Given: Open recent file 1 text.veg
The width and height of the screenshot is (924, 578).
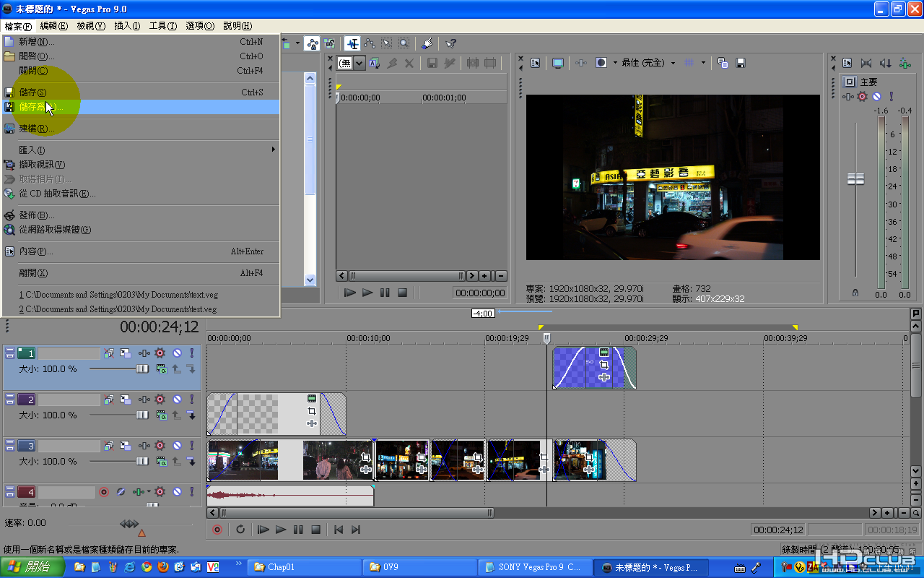Looking at the screenshot, I should (x=118, y=295).
